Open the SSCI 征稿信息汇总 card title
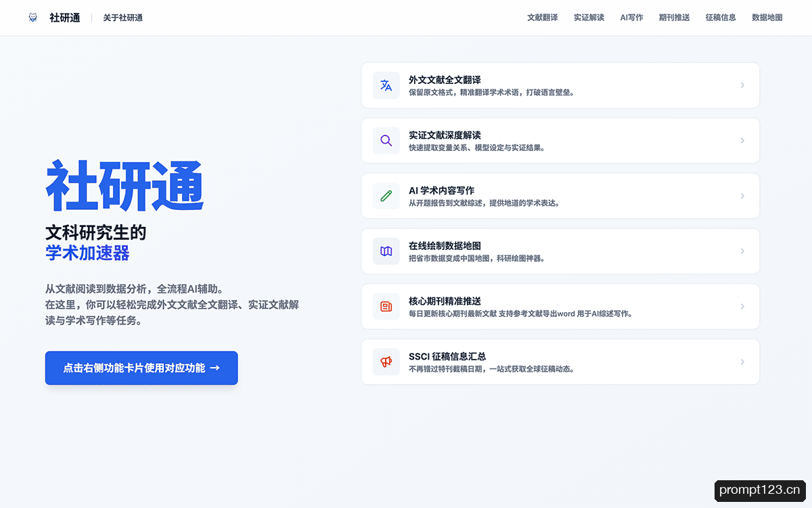Image resolution: width=812 pixels, height=508 pixels. tap(447, 356)
